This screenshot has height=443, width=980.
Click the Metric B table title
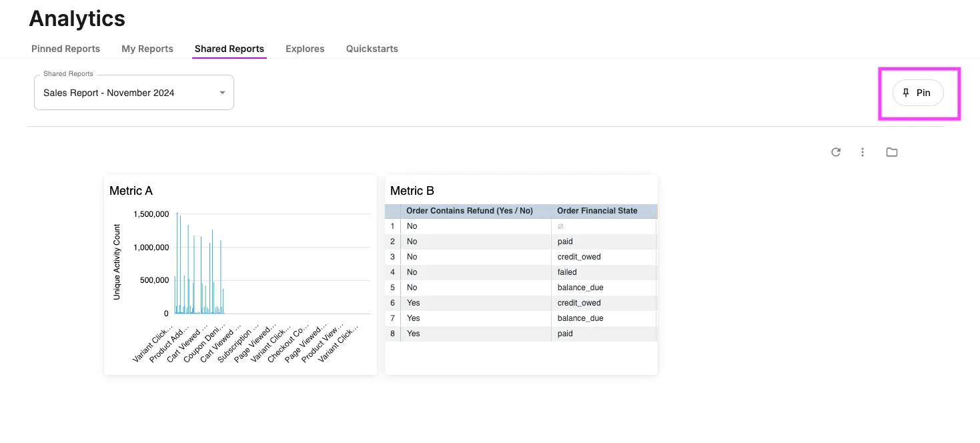click(x=412, y=191)
